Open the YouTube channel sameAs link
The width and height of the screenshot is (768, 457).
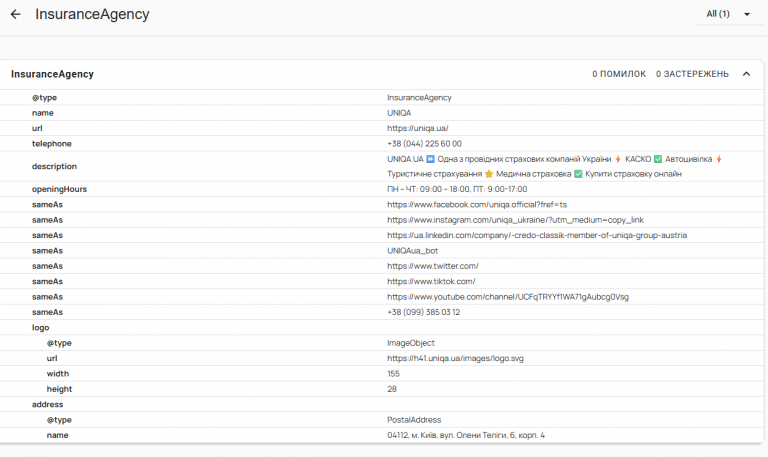[x=508, y=297]
